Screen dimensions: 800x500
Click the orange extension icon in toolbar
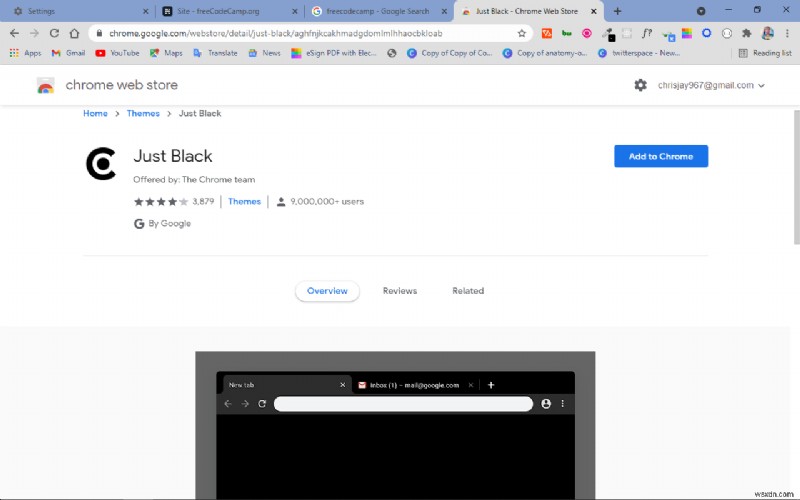click(x=546, y=33)
